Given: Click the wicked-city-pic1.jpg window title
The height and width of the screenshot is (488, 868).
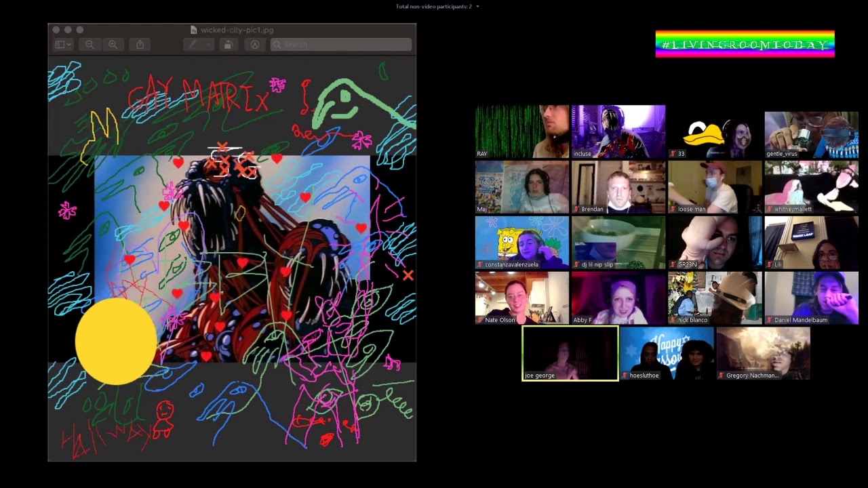Looking at the screenshot, I should 237,30.
